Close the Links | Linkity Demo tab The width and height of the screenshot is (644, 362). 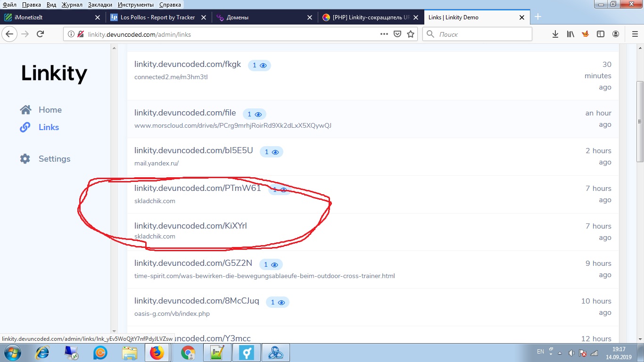[522, 17]
